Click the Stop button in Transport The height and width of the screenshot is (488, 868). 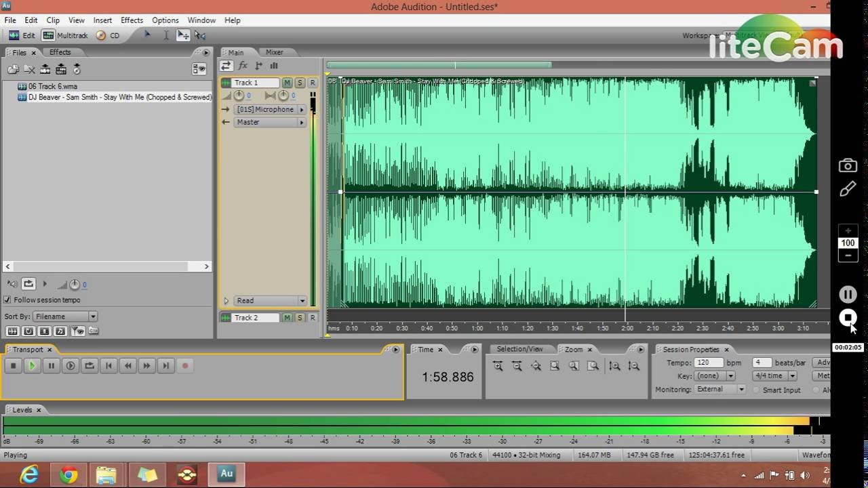click(x=13, y=366)
